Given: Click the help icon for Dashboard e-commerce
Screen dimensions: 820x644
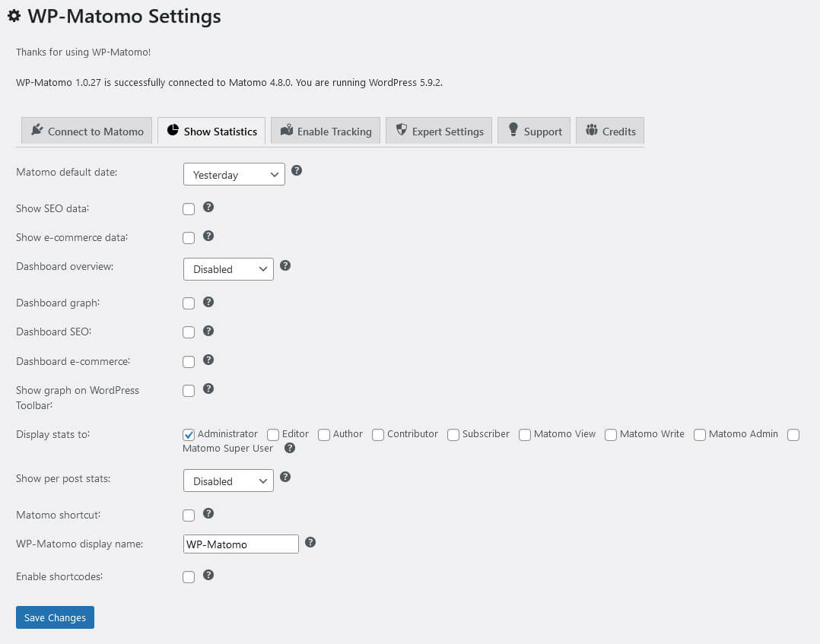Looking at the screenshot, I should pyautogui.click(x=208, y=360).
